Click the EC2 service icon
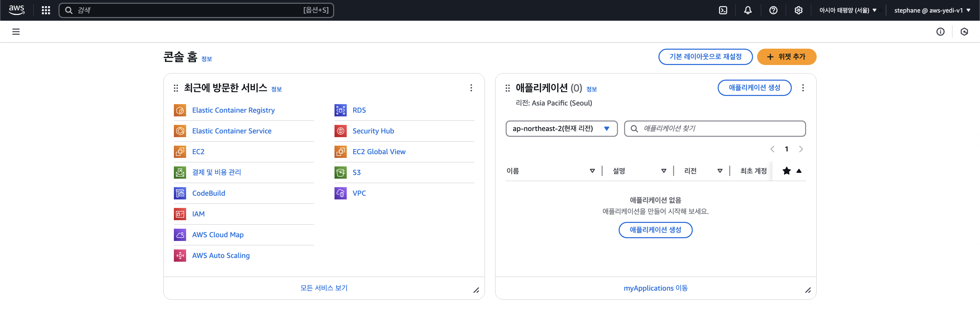This screenshot has height=309, width=980. tap(180, 152)
